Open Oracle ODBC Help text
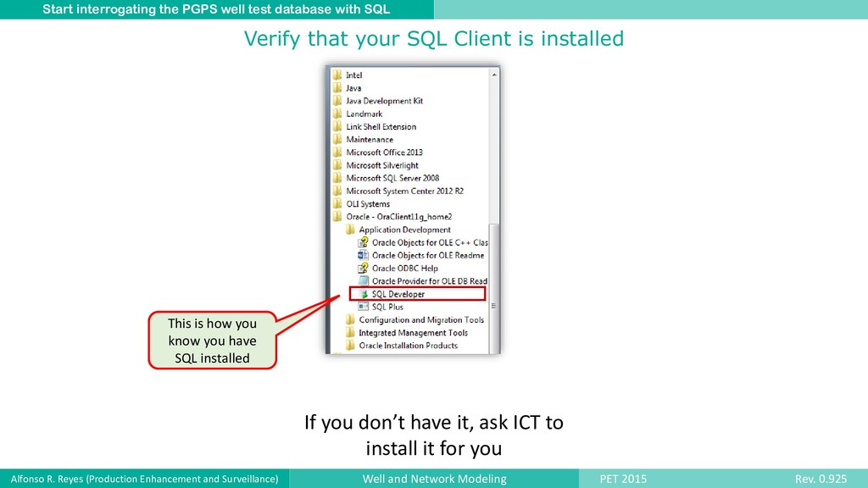 (404, 268)
